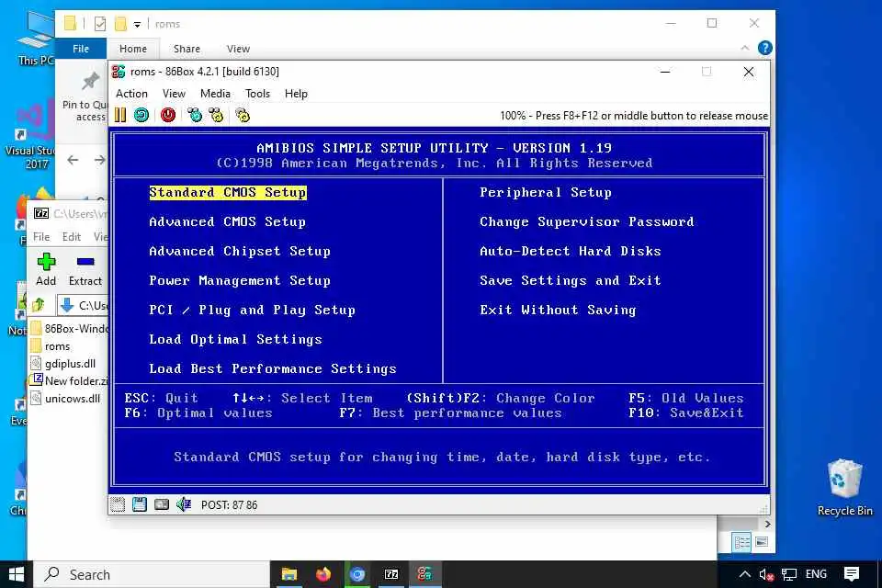The image size is (882, 588).
Task: Hit the 86Box hard reset icon
Action: 141,116
